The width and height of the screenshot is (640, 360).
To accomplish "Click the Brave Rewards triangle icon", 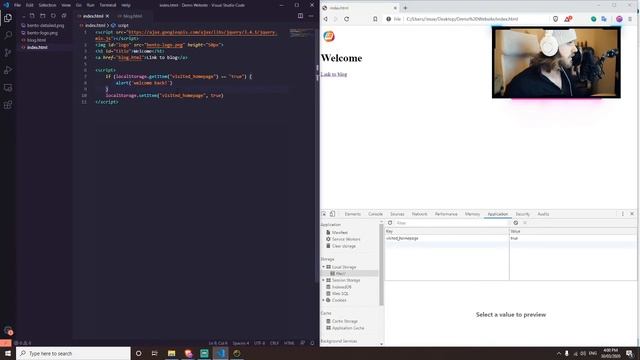I will [568, 19].
